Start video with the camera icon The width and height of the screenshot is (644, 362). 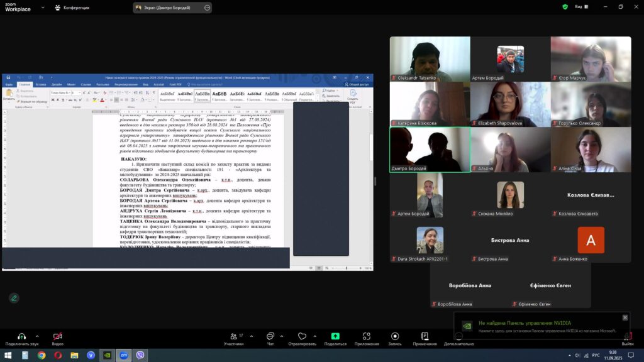coord(57,337)
